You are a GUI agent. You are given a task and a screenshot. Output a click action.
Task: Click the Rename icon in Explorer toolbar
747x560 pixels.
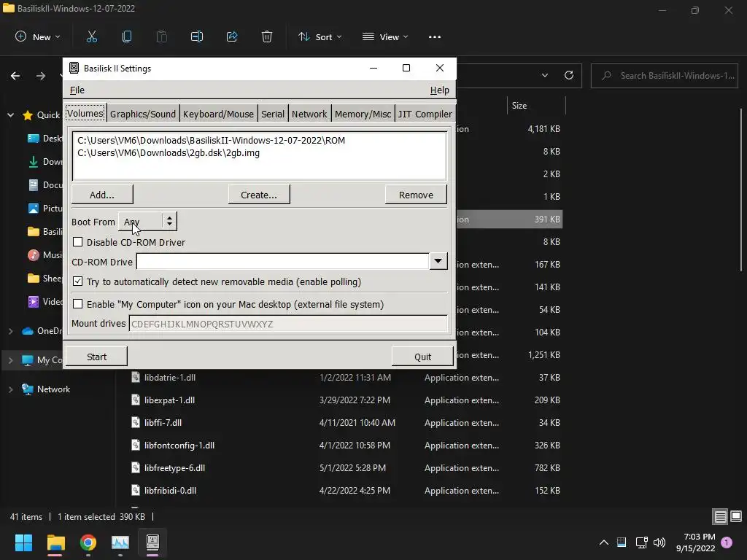tap(197, 36)
